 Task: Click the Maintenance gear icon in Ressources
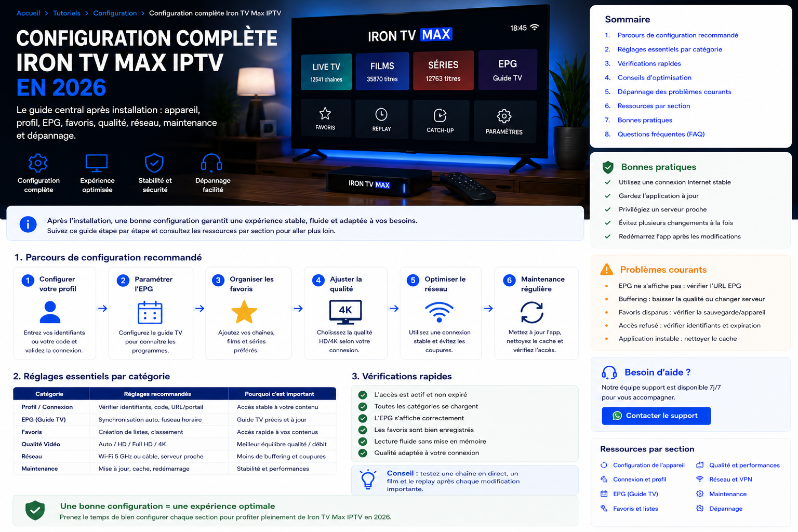pyautogui.click(x=700, y=494)
